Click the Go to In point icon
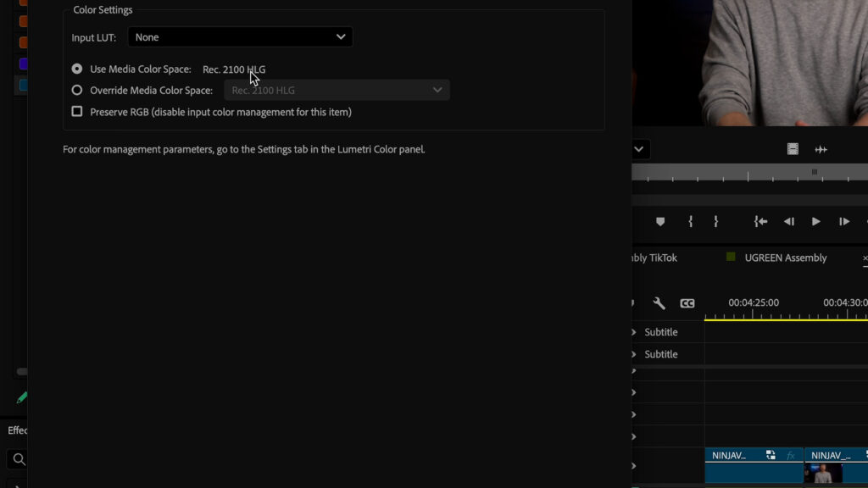This screenshot has width=868, height=488. tap(760, 222)
